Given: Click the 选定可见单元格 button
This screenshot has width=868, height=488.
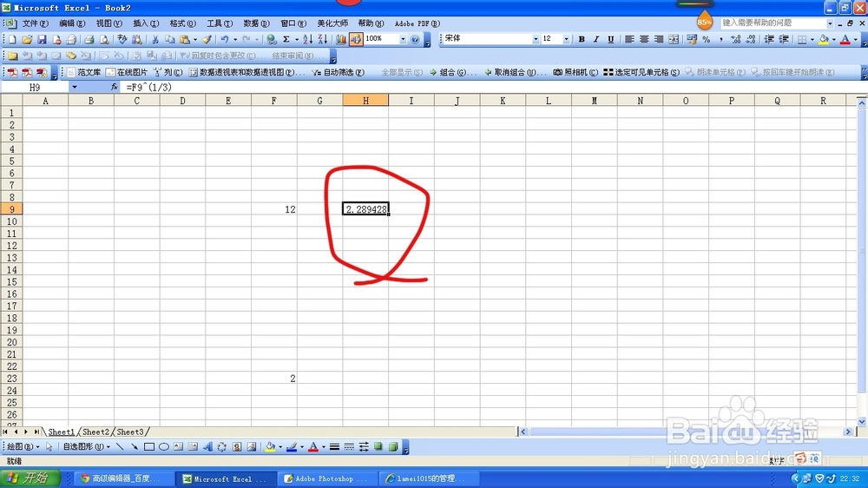Looking at the screenshot, I should pos(641,73).
